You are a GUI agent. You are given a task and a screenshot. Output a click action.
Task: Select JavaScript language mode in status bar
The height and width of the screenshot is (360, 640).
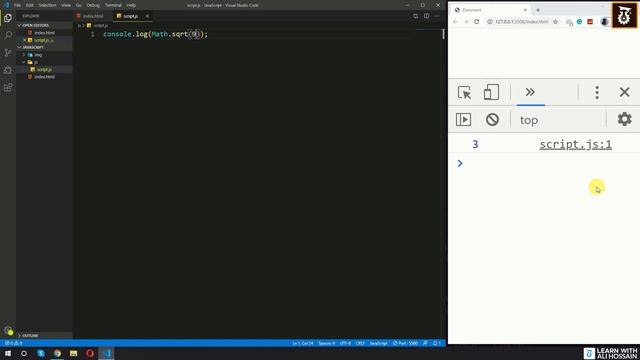[x=378, y=343]
